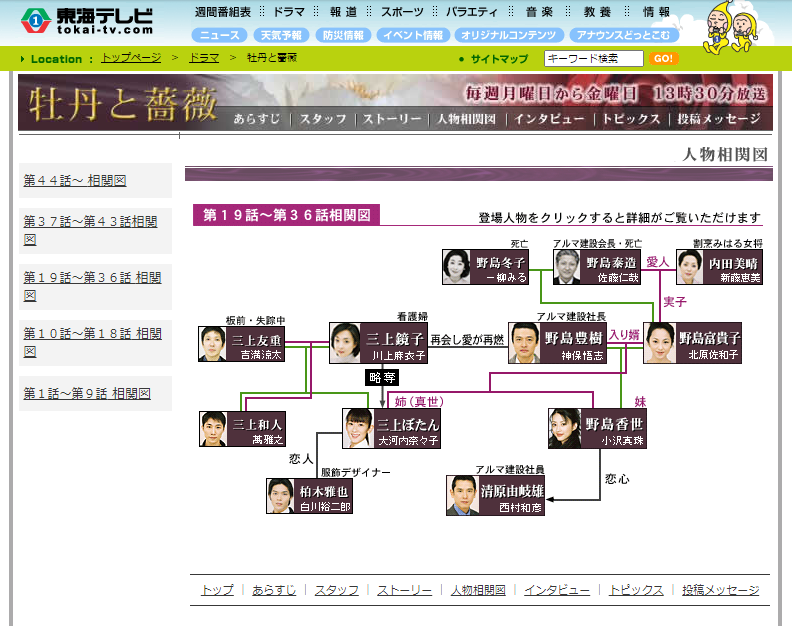The image size is (792, 631).
Task: Open 野島冬子 character portrait
Action: click(x=457, y=267)
